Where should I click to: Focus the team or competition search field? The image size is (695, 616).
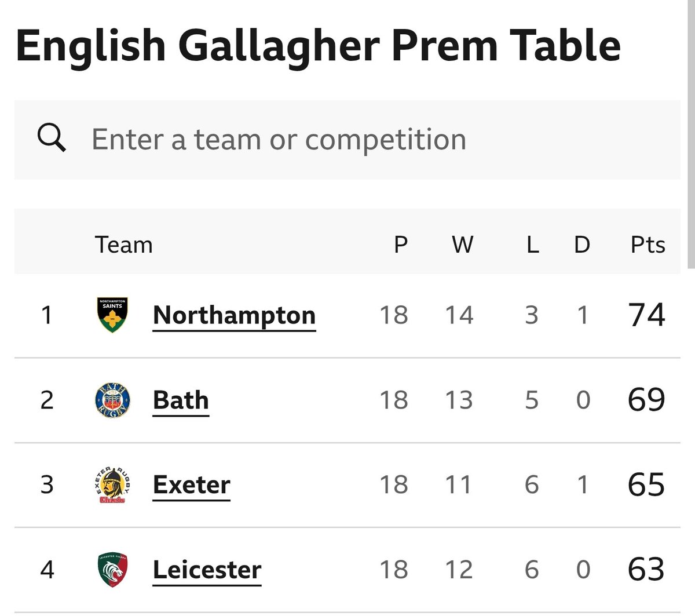pyautogui.click(x=348, y=140)
